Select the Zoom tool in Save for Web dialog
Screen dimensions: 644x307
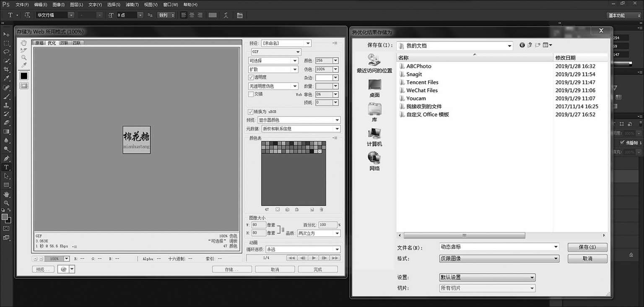tap(24, 57)
